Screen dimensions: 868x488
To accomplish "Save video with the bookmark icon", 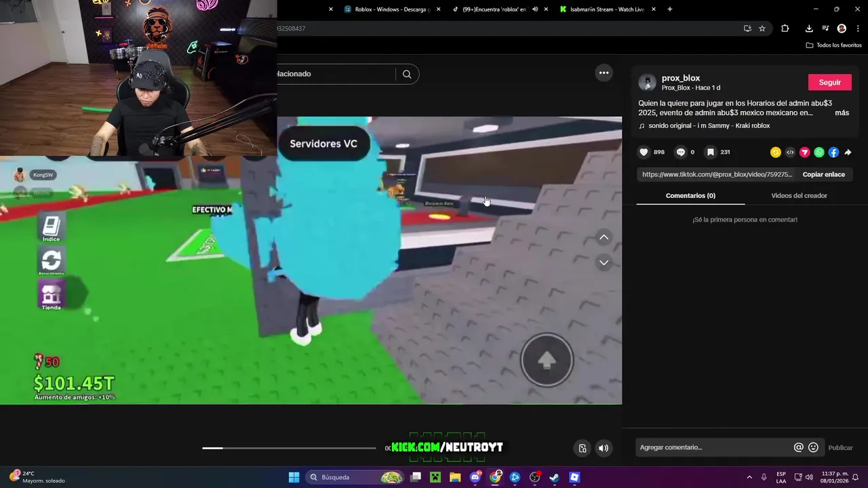I will [711, 152].
